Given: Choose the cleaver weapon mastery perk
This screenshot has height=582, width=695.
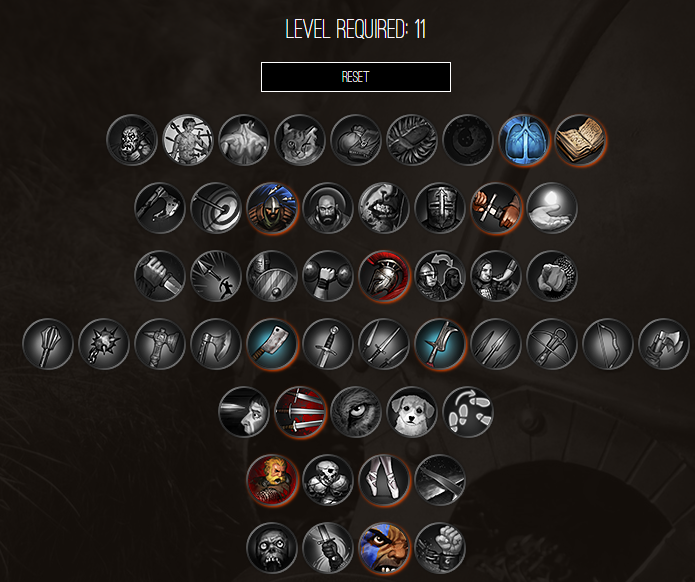Looking at the screenshot, I should [272, 344].
